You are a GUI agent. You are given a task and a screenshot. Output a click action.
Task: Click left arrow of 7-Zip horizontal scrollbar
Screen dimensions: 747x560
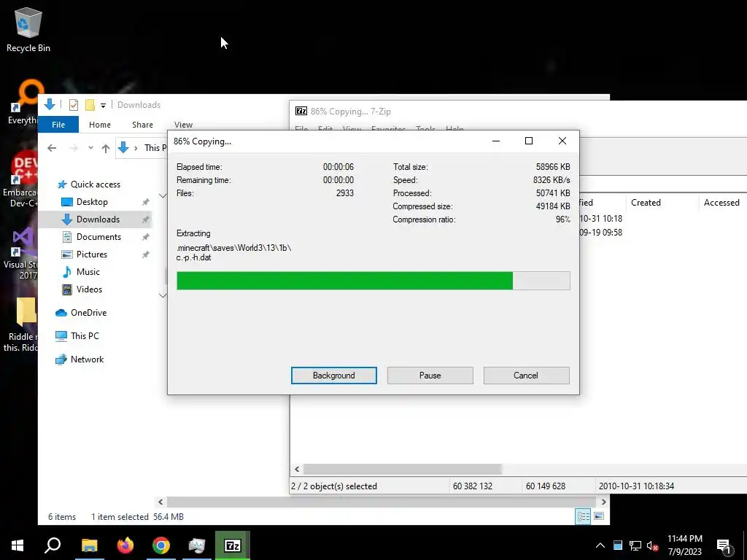(x=297, y=469)
